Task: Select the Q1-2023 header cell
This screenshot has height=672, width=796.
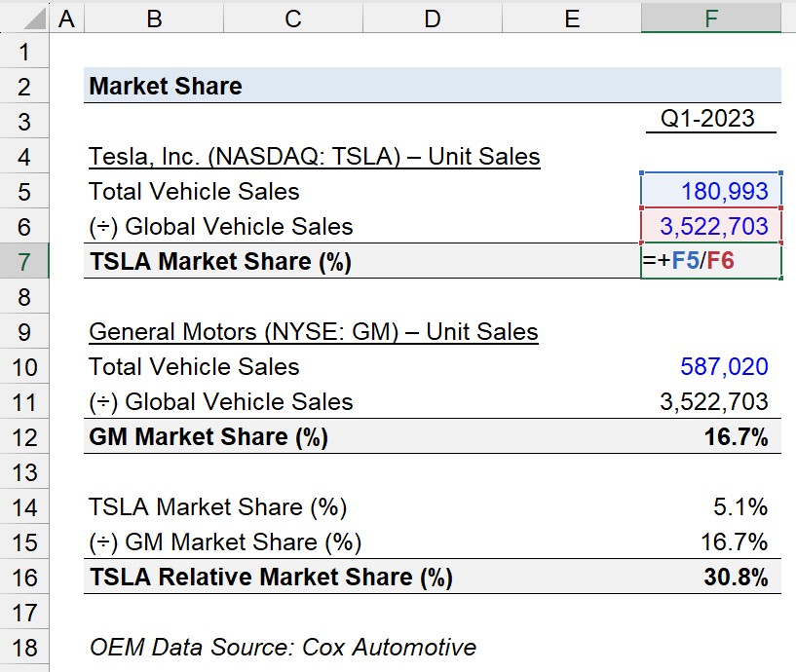Action: coord(707,118)
